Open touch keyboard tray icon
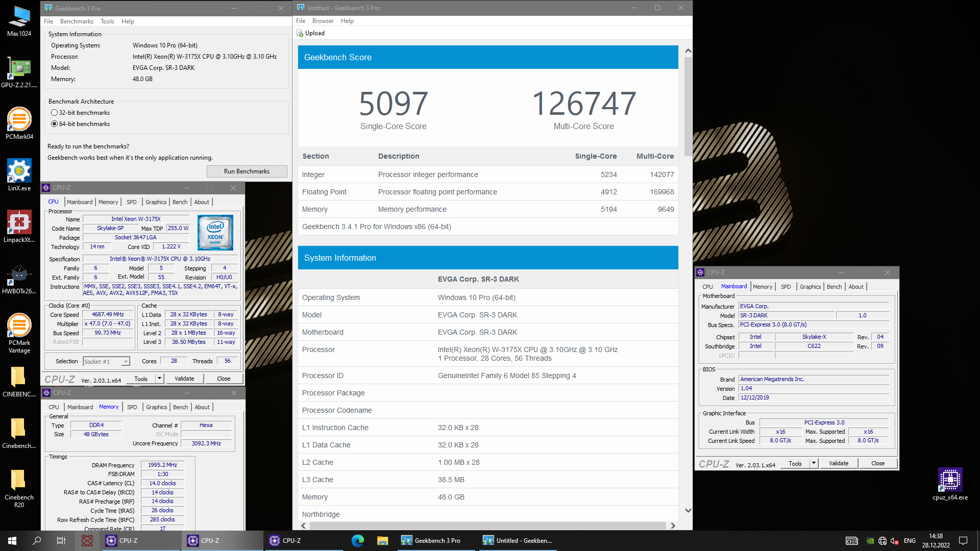The height and width of the screenshot is (551, 980). [852, 541]
